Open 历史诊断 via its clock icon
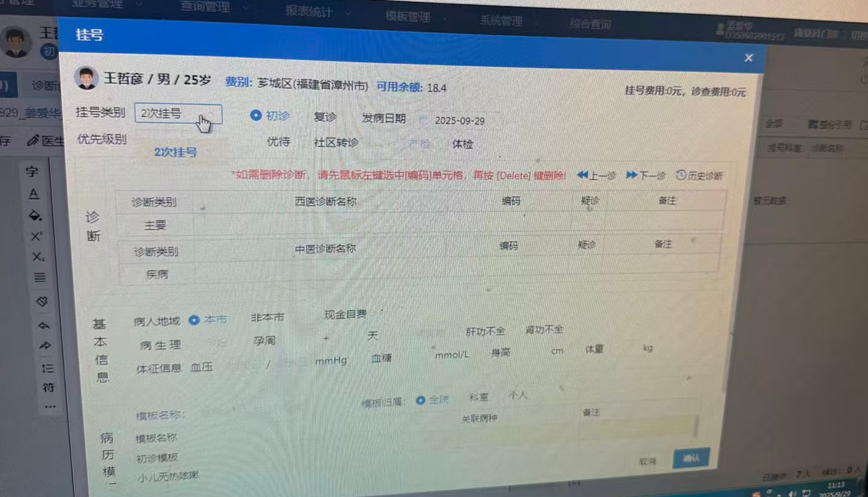 coord(681,175)
